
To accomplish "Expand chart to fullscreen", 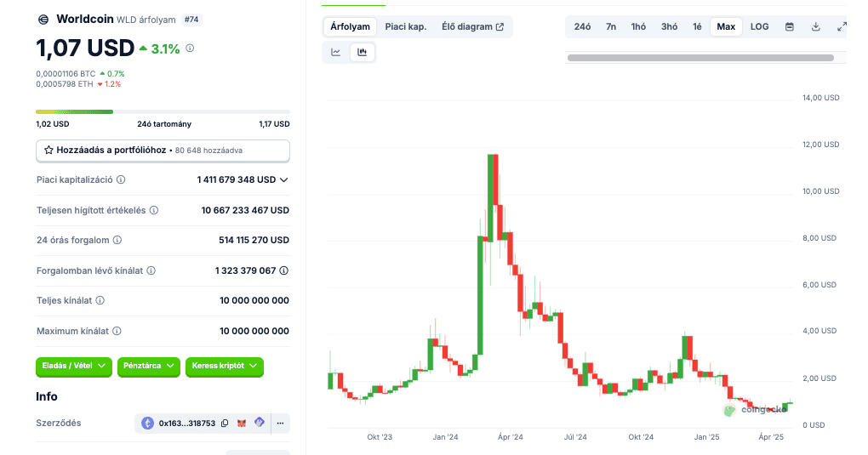I will click(842, 26).
